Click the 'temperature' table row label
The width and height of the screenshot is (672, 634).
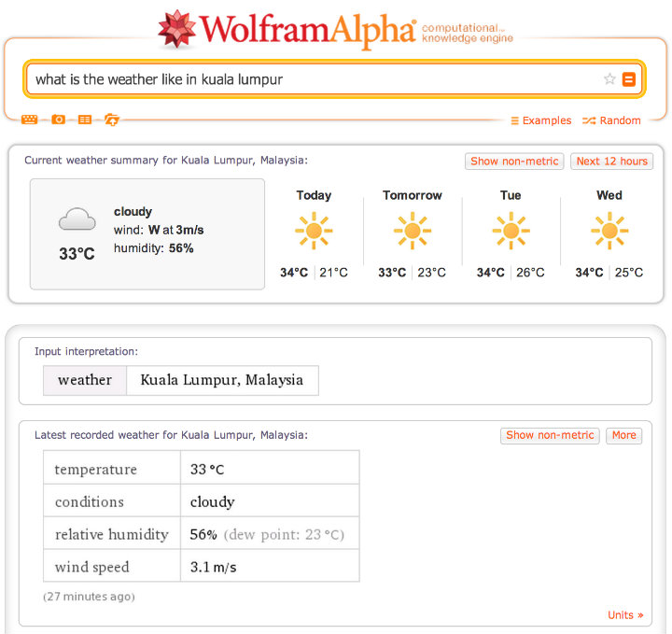[95, 470]
